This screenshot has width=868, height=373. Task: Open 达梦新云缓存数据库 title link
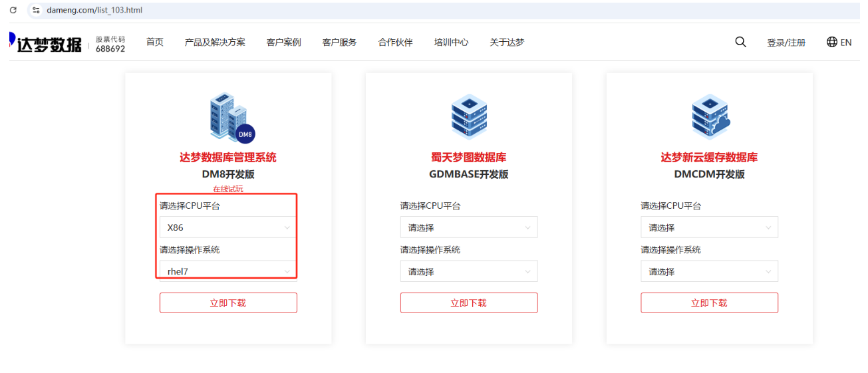coord(709,158)
